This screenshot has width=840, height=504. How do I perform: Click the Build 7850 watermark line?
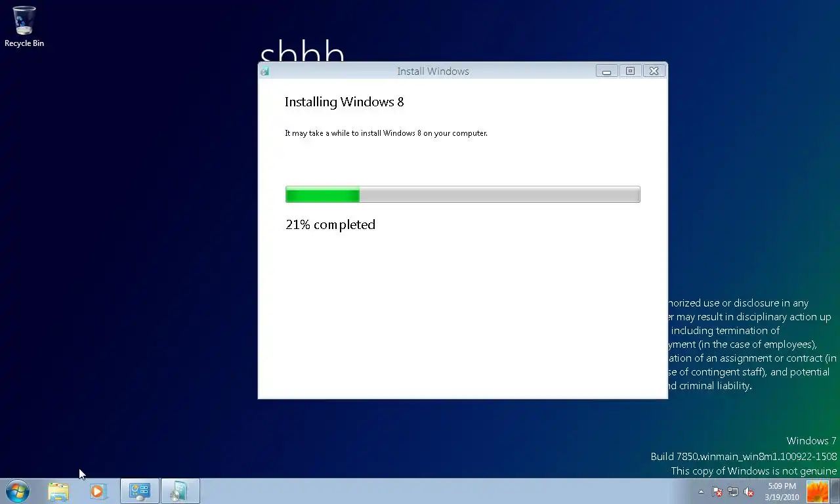[744, 456]
